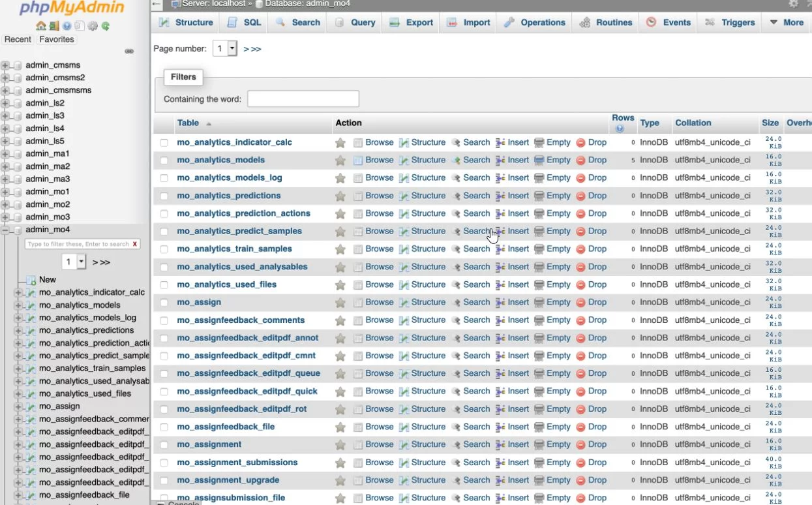Open sidebar page number dropdown
Screen dimensions: 812x505
tap(74, 262)
